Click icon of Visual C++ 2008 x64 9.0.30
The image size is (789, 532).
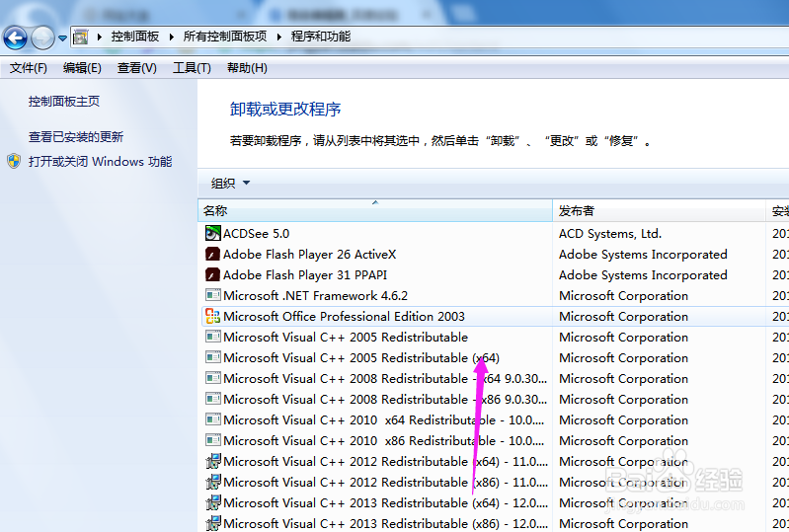[213, 378]
